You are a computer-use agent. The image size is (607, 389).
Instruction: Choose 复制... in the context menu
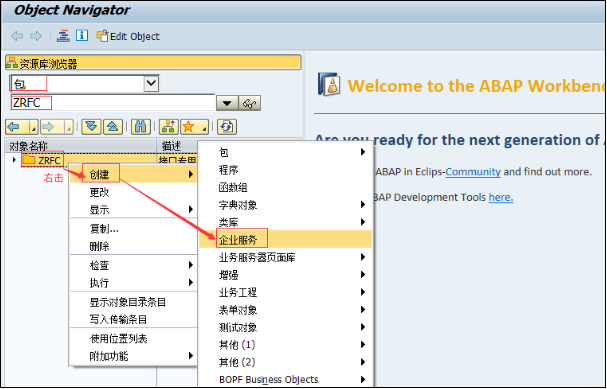134,229
